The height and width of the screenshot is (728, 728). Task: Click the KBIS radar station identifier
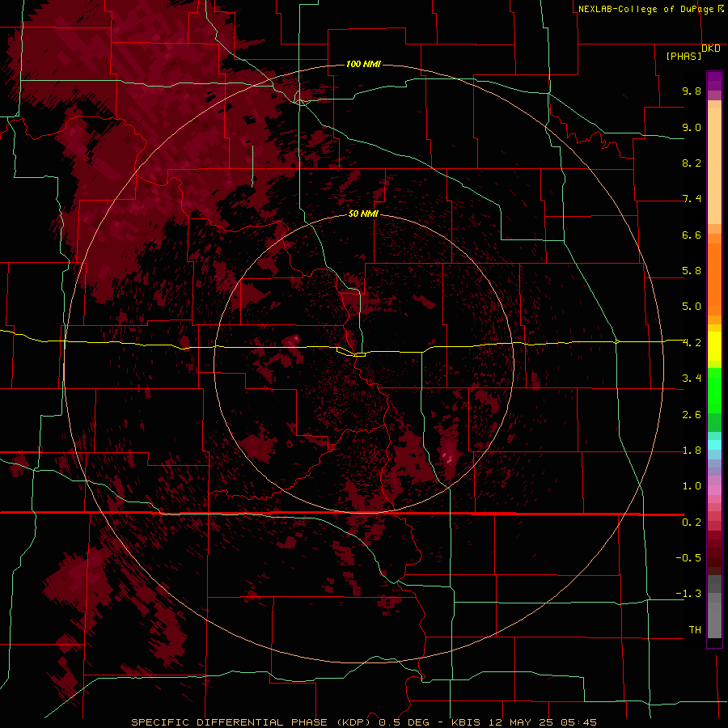pos(467,722)
